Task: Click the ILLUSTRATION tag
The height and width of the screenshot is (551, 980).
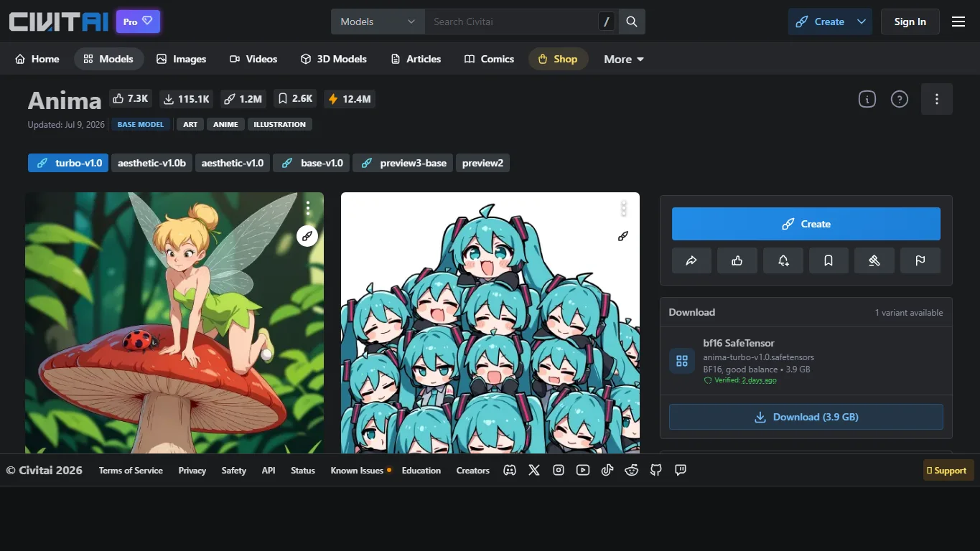Action: point(279,124)
